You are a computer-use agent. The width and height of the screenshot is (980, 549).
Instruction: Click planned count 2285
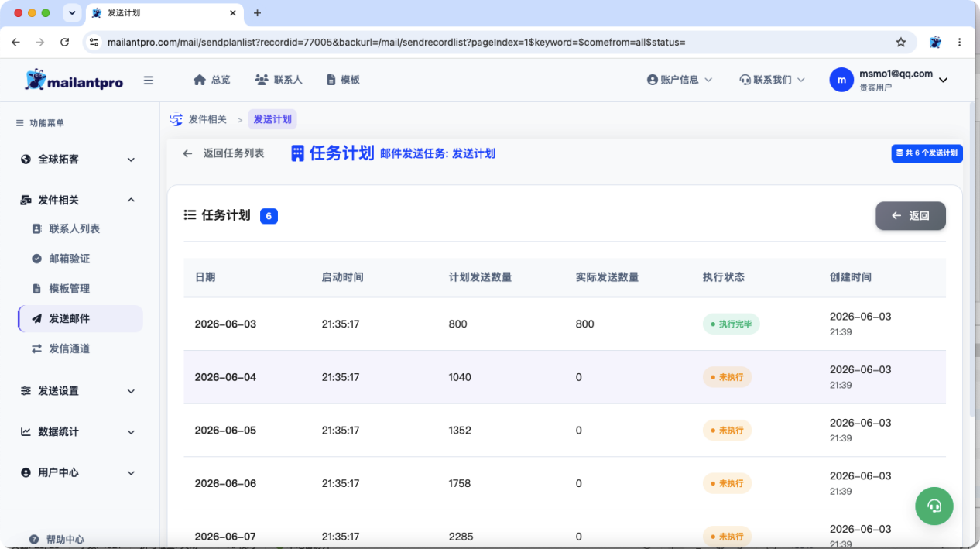461,537
